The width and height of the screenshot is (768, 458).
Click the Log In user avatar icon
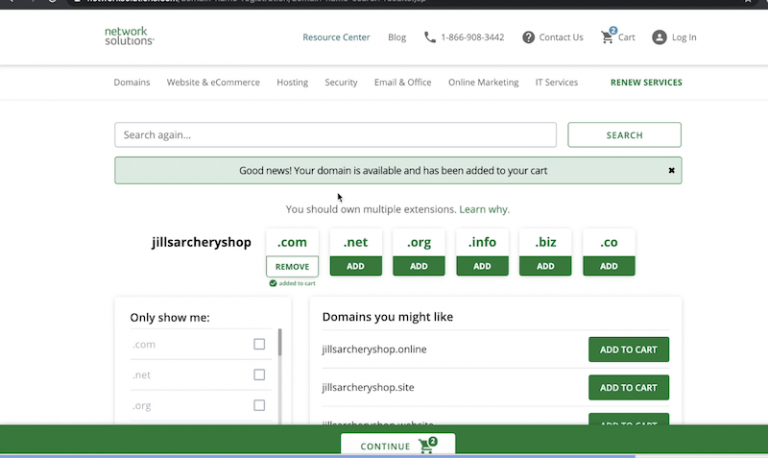pyautogui.click(x=659, y=37)
